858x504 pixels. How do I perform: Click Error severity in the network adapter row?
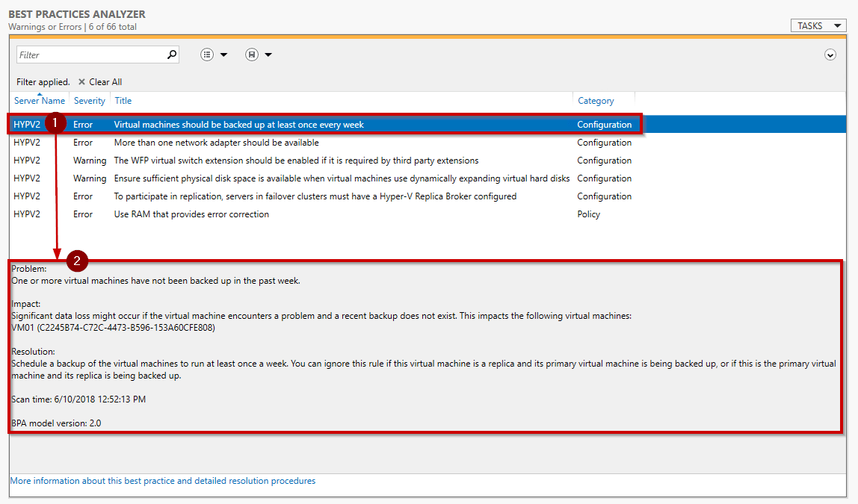click(83, 143)
